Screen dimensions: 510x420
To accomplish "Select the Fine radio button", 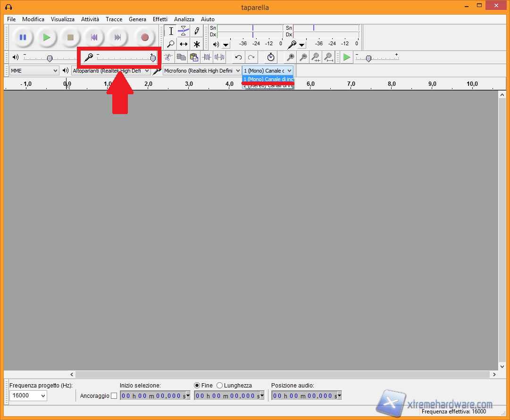I will tap(197, 386).
